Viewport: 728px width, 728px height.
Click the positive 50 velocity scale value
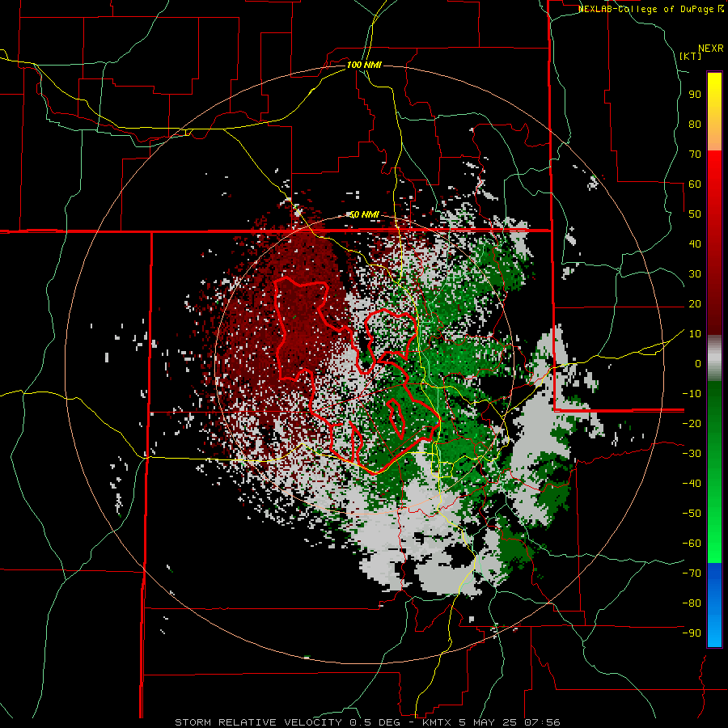click(x=695, y=214)
